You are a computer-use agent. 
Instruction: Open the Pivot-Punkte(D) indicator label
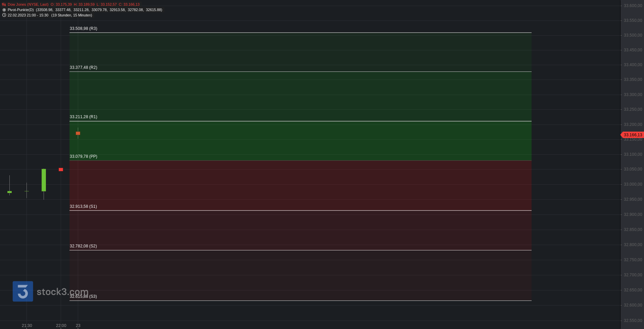tap(21, 10)
